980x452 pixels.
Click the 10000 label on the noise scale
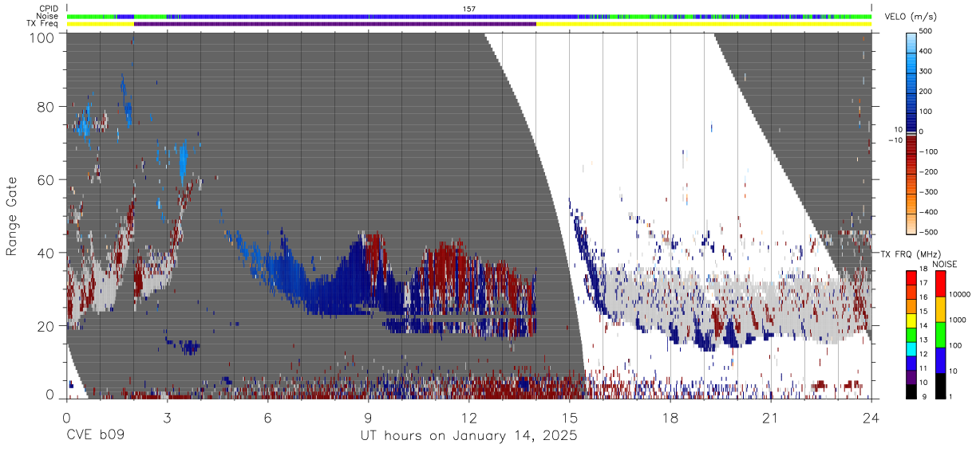point(960,295)
